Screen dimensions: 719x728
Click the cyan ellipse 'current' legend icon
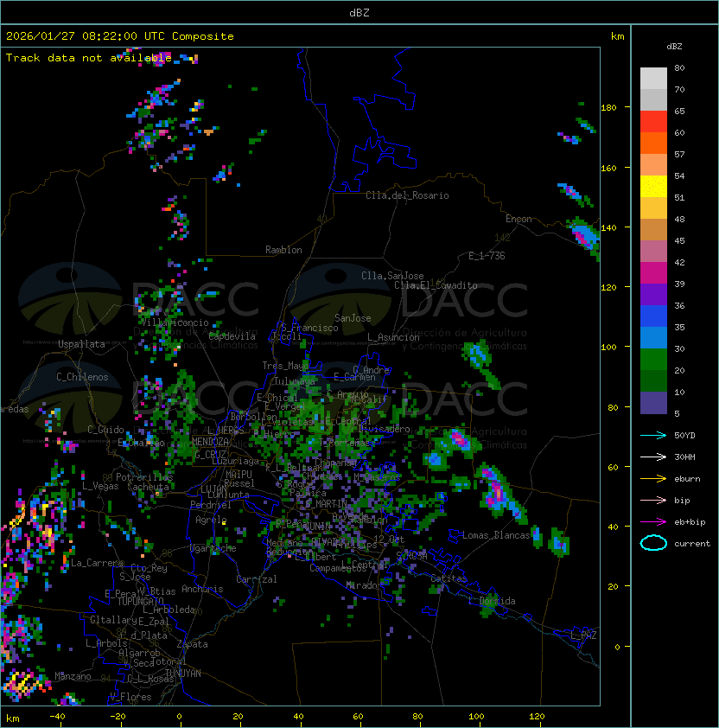pos(653,543)
